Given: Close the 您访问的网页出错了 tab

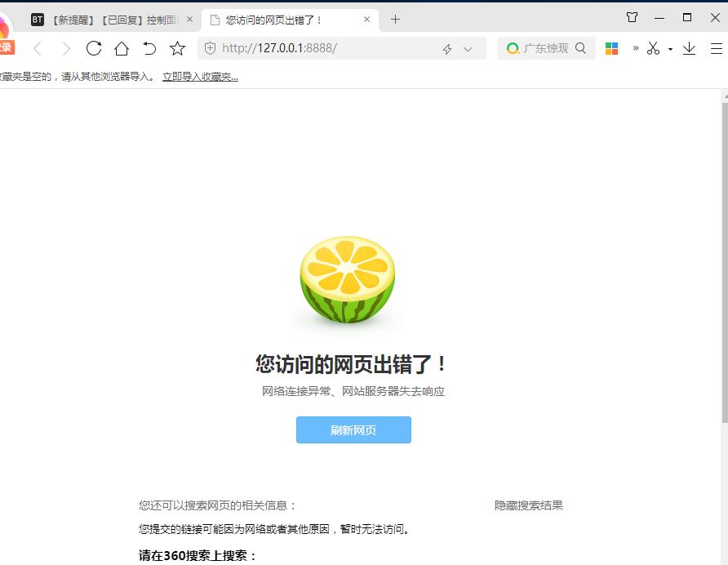Looking at the screenshot, I should point(366,20).
